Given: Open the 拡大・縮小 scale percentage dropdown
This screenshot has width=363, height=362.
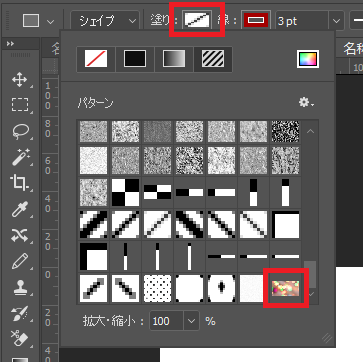Looking at the screenshot, I should 191,321.
